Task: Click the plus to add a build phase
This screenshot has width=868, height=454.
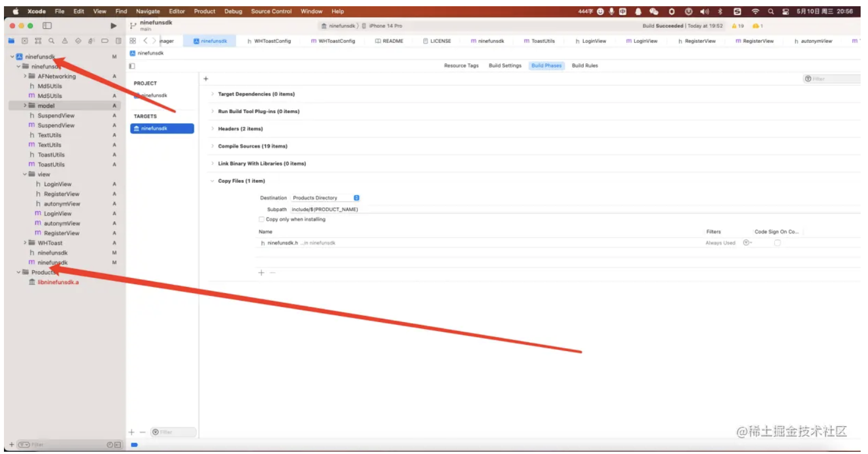Action: tap(206, 79)
